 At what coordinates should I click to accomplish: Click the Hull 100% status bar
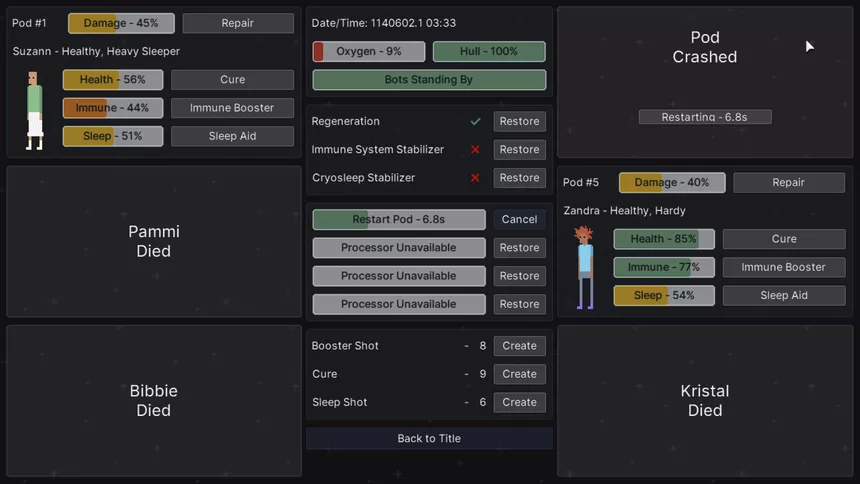point(489,51)
